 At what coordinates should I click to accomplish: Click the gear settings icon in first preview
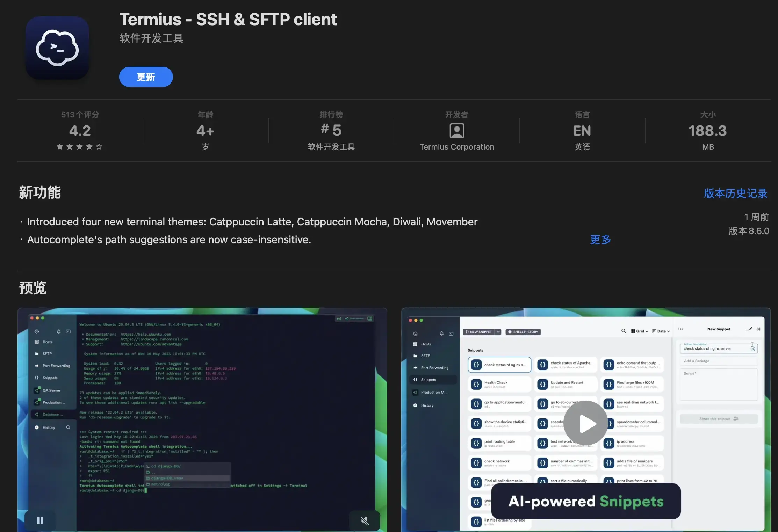click(x=37, y=331)
